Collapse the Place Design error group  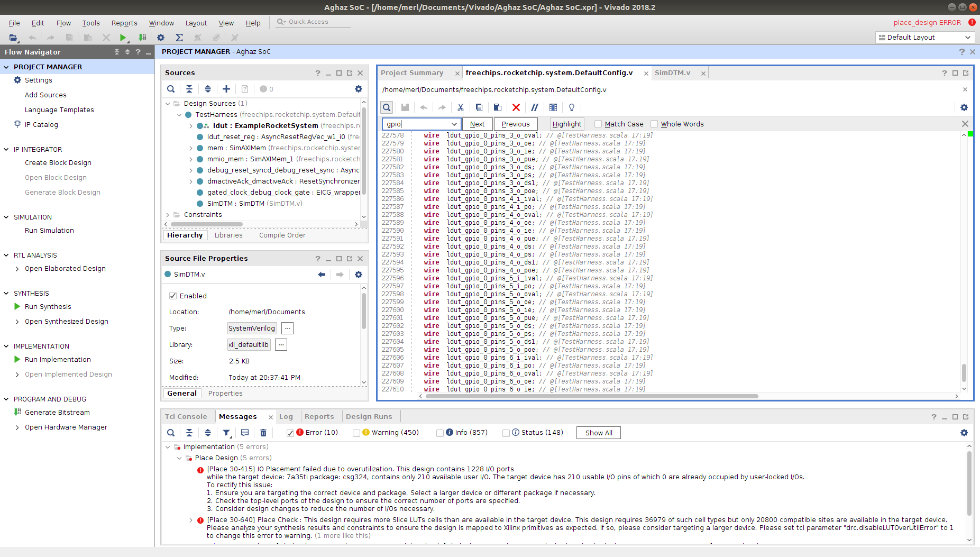[179, 458]
